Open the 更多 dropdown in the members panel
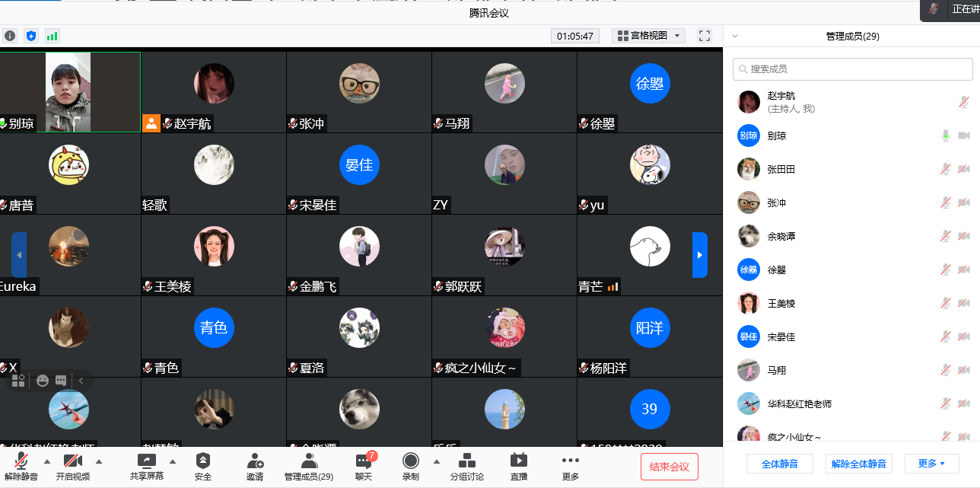980x488 pixels. (931, 464)
